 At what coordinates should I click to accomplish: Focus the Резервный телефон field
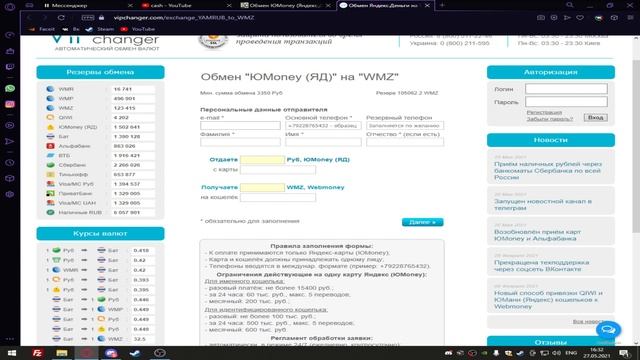[x=405, y=126]
